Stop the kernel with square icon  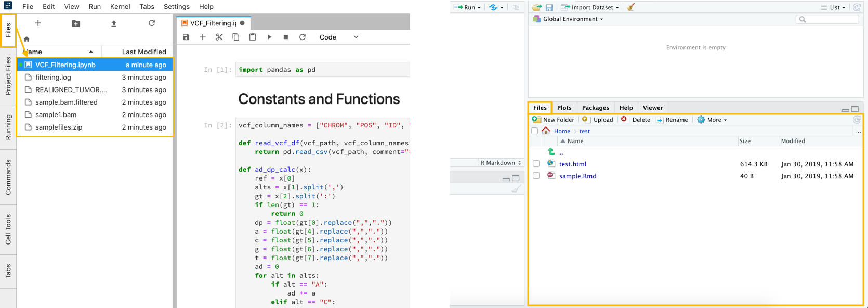(x=286, y=37)
